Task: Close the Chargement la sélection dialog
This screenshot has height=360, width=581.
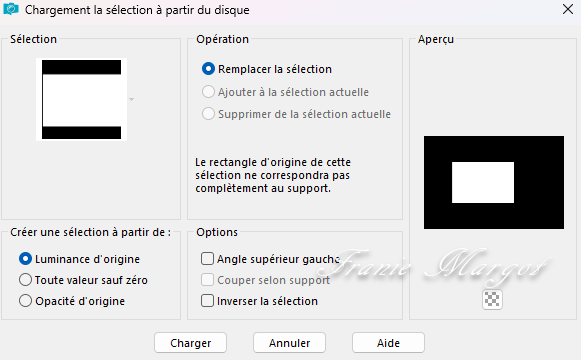Action: tap(568, 9)
